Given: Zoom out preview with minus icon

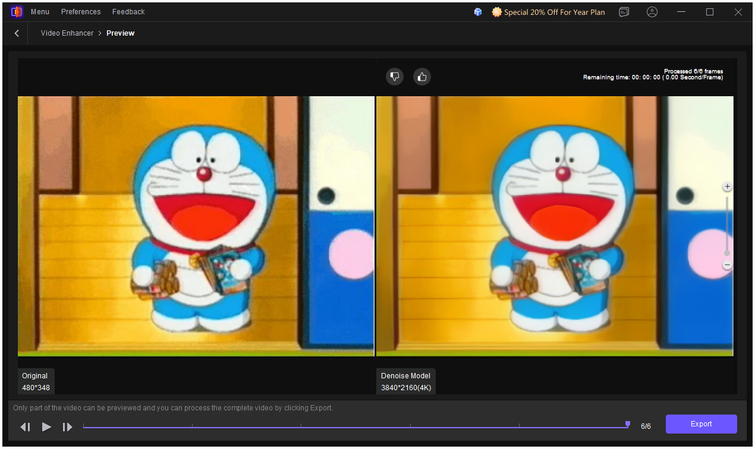Looking at the screenshot, I should tap(727, 265).
